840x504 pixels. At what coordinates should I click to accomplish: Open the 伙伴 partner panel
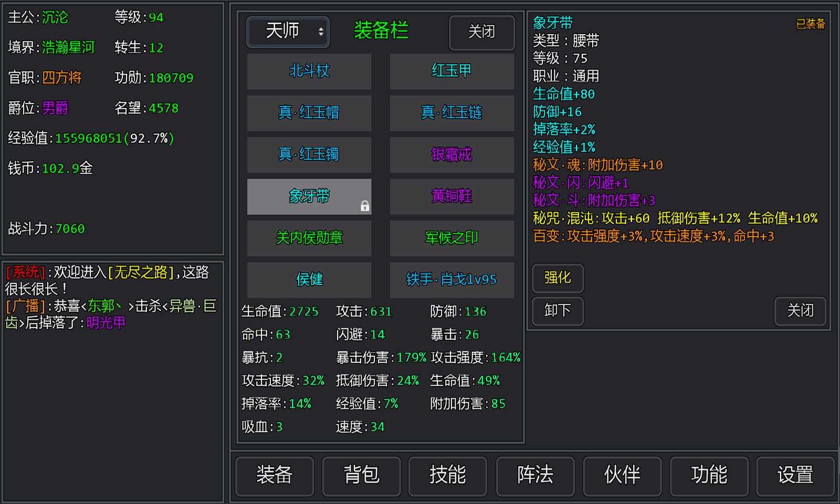(x=622, y=476)
